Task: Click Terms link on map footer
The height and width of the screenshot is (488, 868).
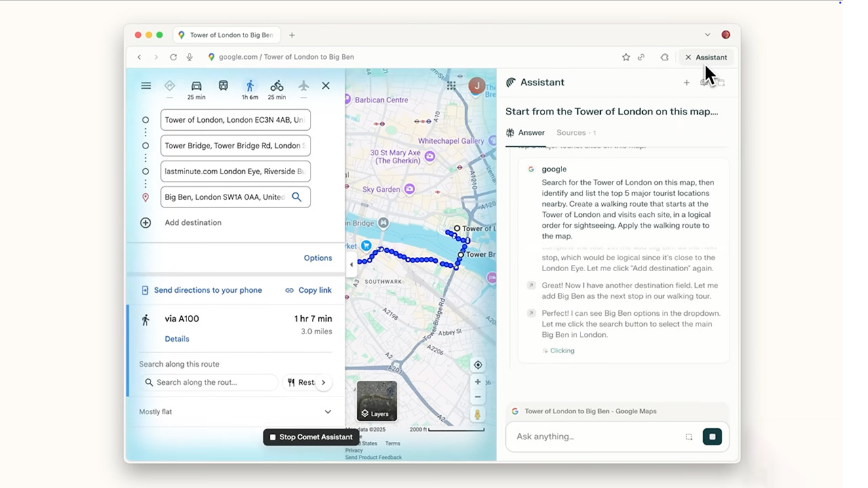Action: coord(393,443)
